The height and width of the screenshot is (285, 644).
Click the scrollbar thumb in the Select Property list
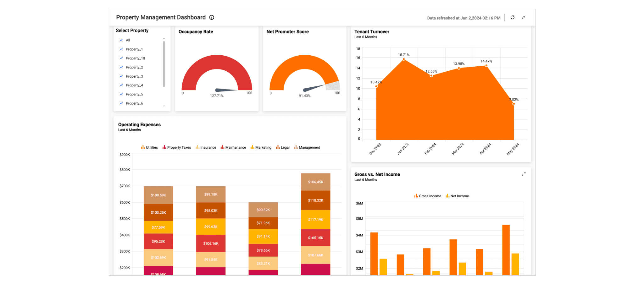click(164, 63)
